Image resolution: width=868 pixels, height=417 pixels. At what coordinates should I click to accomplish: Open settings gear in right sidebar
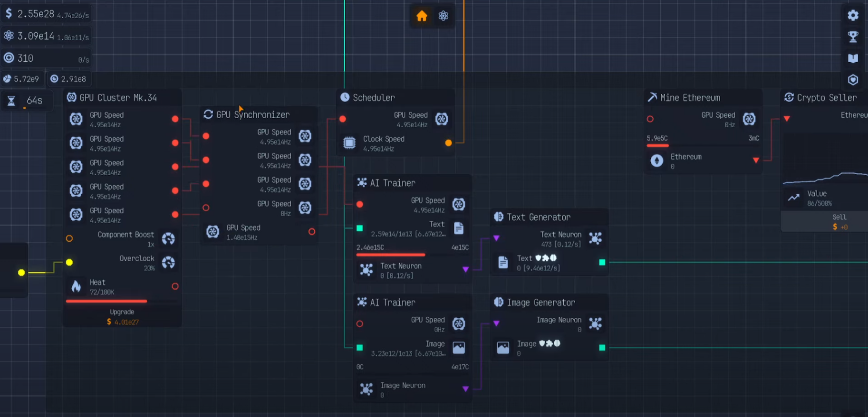pyautogui.click(x=853, y=15)
